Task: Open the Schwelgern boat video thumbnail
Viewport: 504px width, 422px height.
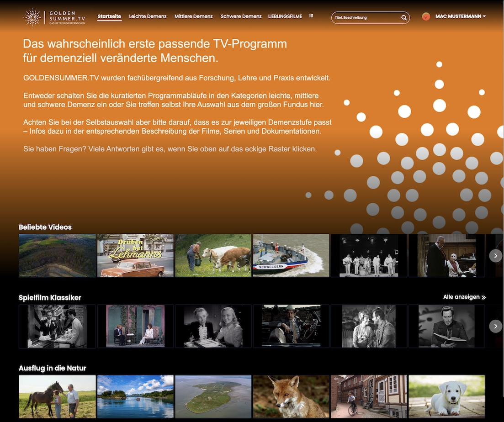Action: click(x=291, y=255)
